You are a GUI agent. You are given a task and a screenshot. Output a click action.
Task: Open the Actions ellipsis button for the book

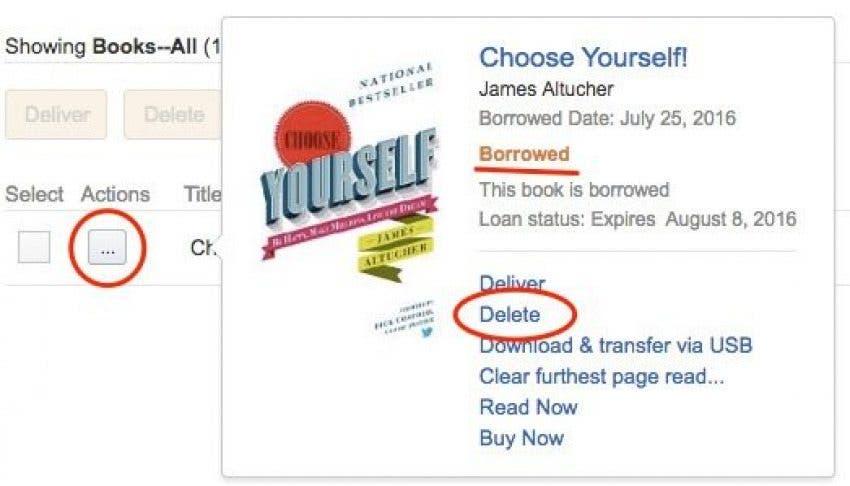[x=107, y=248]
